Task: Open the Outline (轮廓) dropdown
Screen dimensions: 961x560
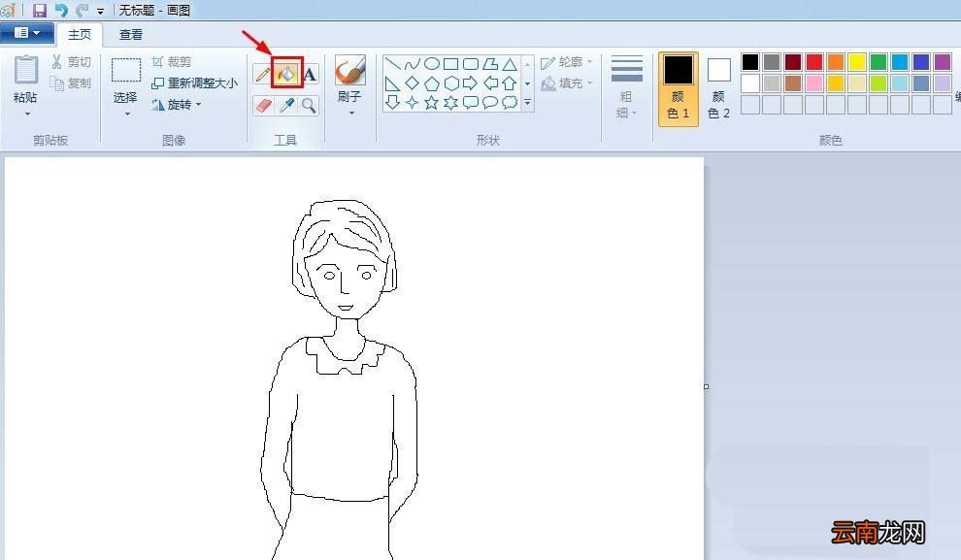Action: pyautogui.click(x=566, y=62)
